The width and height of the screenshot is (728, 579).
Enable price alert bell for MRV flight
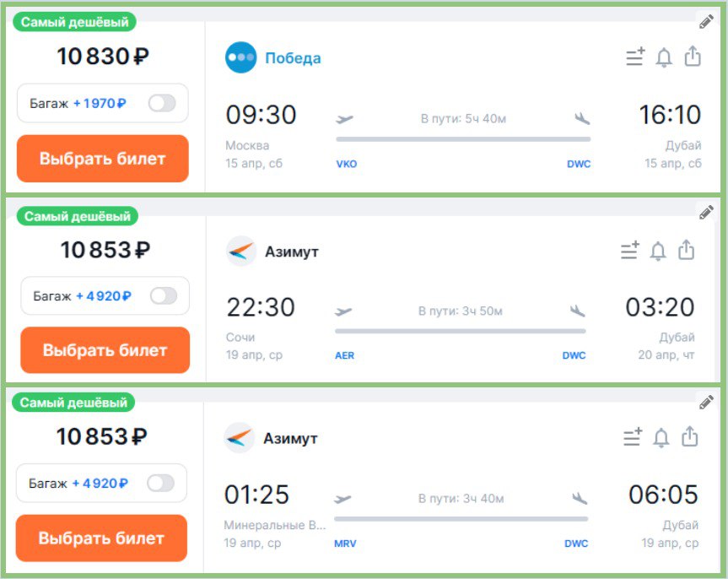click(662, 437)
